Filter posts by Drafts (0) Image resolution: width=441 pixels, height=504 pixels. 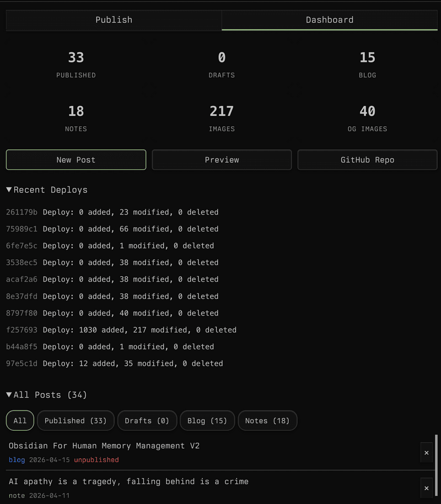147,420
